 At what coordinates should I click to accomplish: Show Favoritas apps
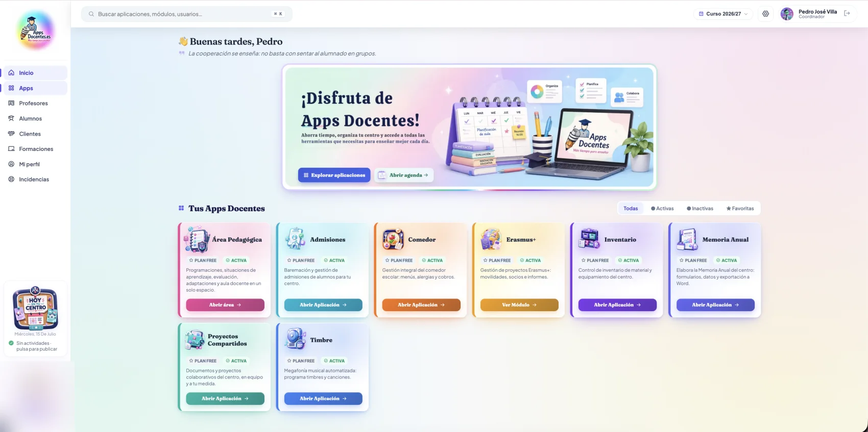coord(740,209)
